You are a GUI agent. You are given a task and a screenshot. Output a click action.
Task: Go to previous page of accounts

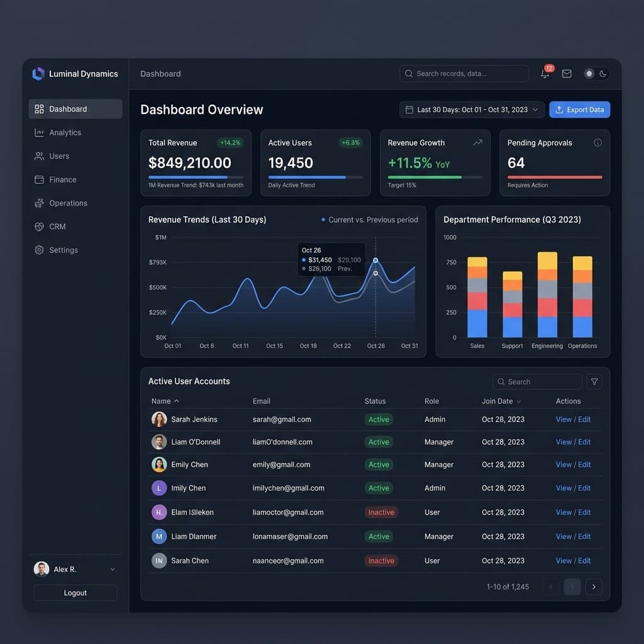pos(551,587)
